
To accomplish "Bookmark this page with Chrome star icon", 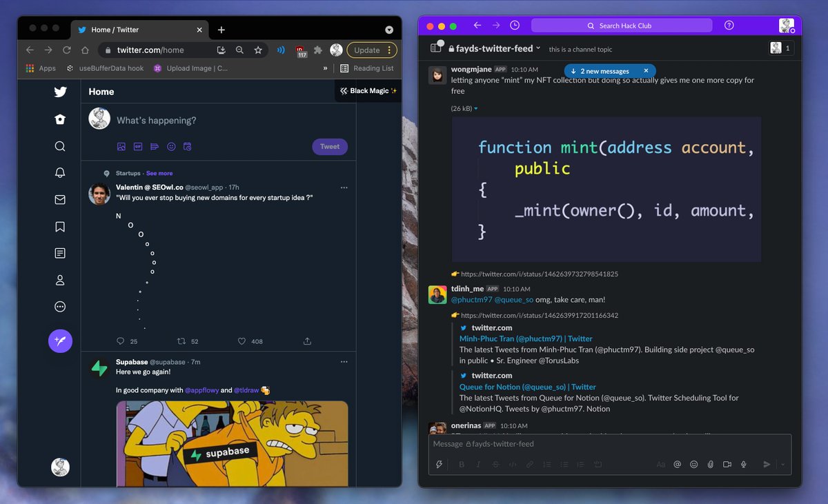I will point(258,50).
